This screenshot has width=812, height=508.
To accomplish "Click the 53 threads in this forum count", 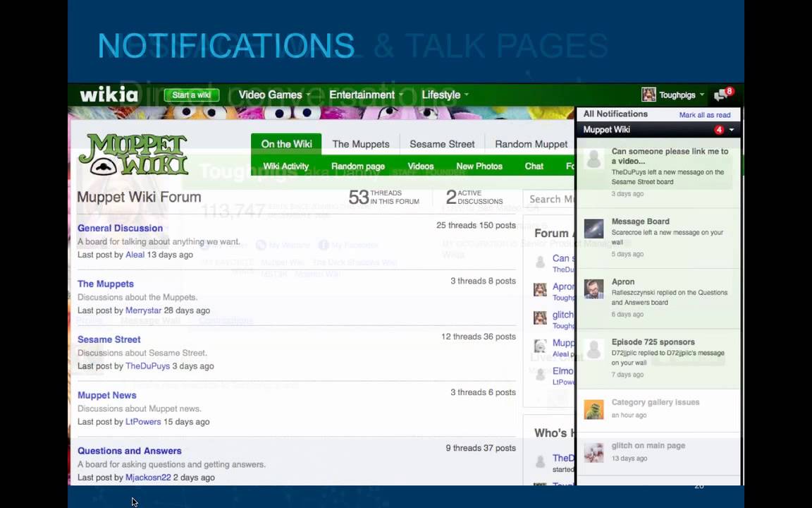I will 383,197.
